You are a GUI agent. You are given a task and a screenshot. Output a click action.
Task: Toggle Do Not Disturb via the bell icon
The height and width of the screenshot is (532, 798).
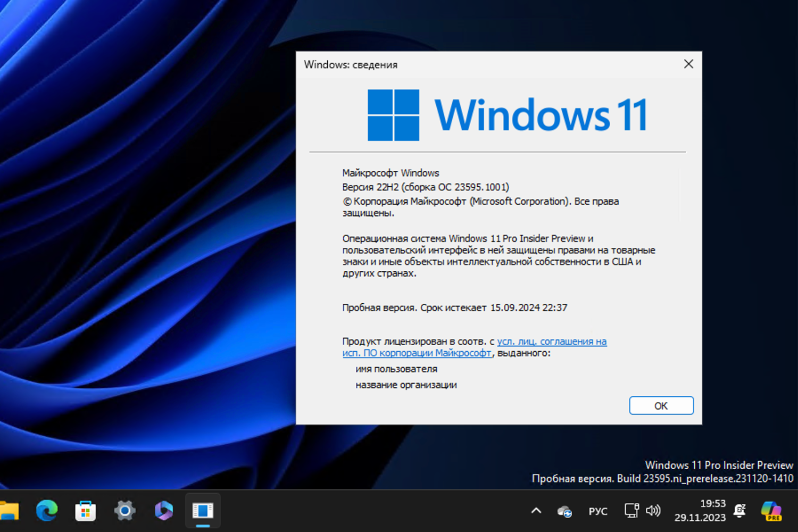739,510
